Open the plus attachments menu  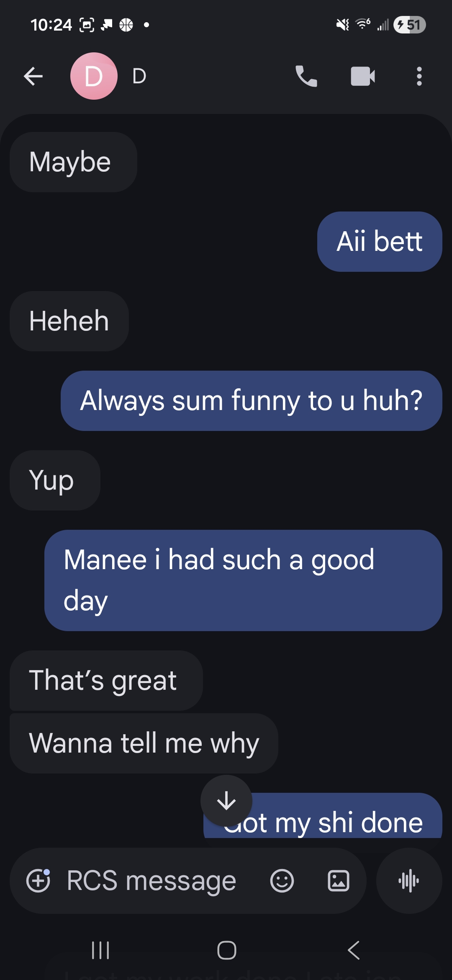pos(38,881)
